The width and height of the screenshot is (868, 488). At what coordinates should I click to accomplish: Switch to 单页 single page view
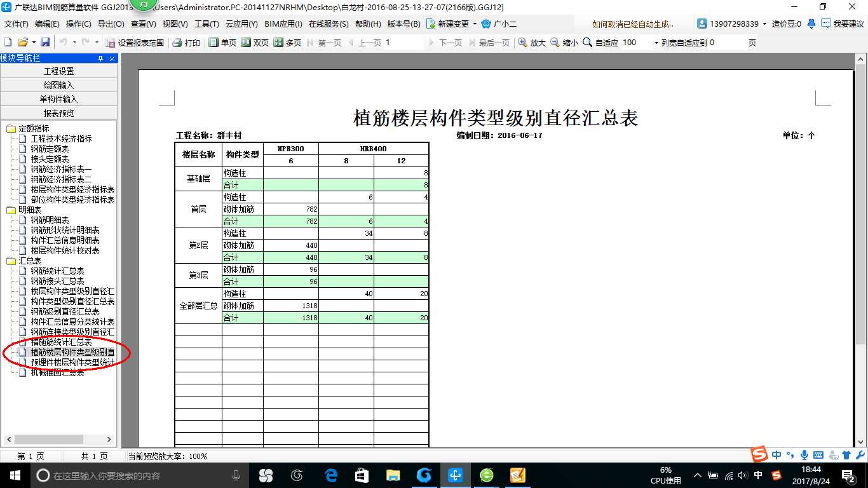click(x=222, y=43)
